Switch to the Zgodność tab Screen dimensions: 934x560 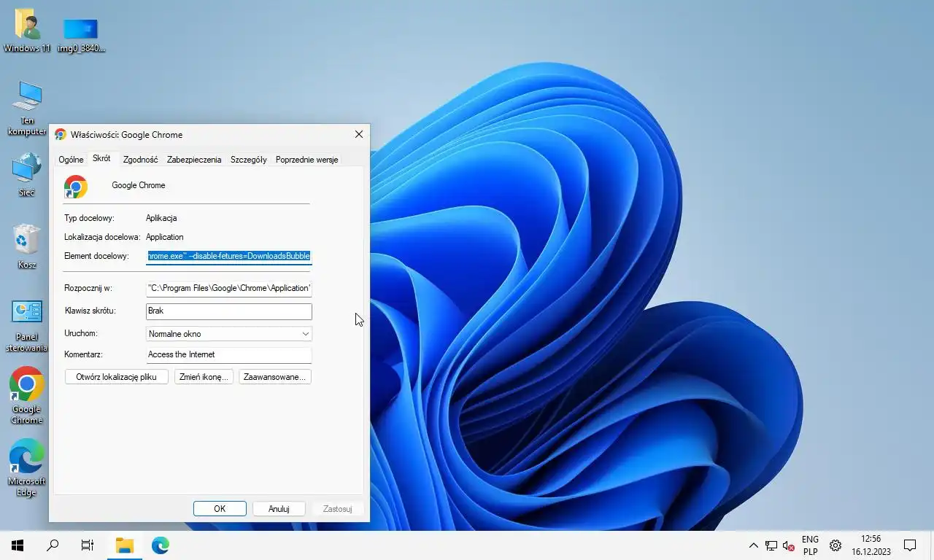140,160
